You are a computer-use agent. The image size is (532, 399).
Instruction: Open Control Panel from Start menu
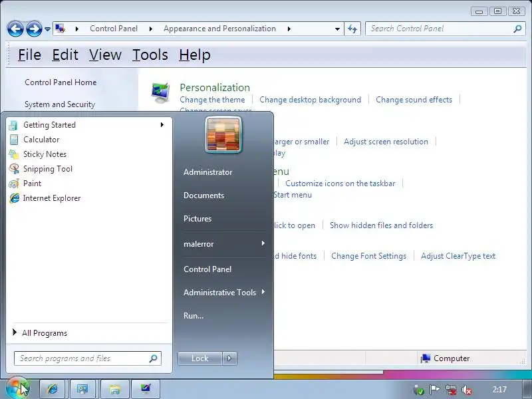pyautogui.click(x=207, y=269)
